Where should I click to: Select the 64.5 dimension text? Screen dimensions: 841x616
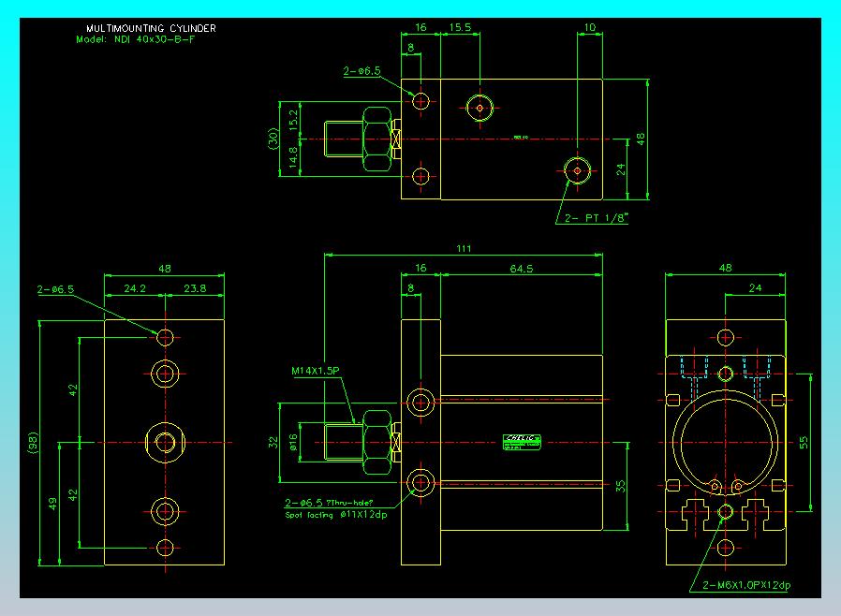(x=522, y=269)
